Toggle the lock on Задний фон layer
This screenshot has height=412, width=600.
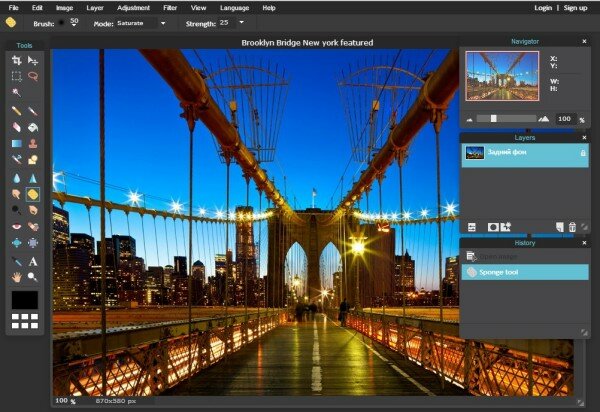[x=583, y=153]
